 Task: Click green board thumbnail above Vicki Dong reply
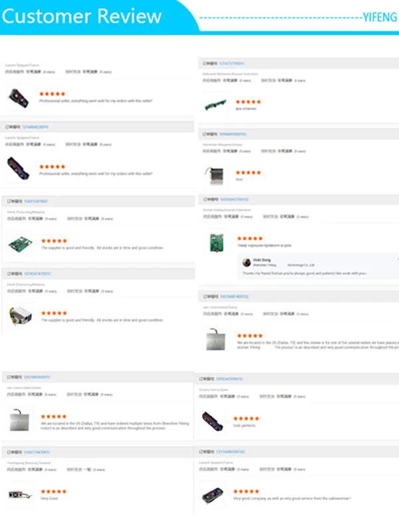pos(217,241)
